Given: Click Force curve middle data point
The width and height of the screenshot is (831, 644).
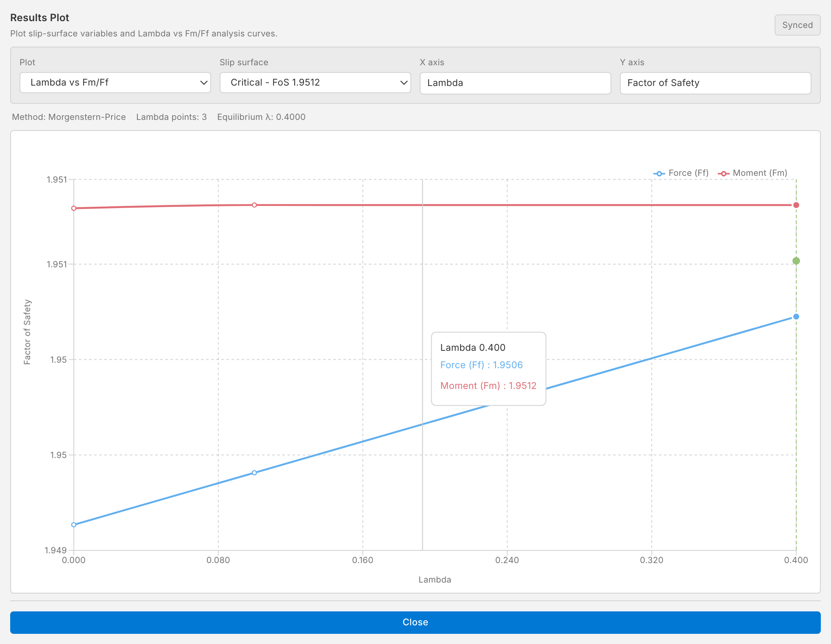Looking at the screenshot, I should (x=254, y=473).
